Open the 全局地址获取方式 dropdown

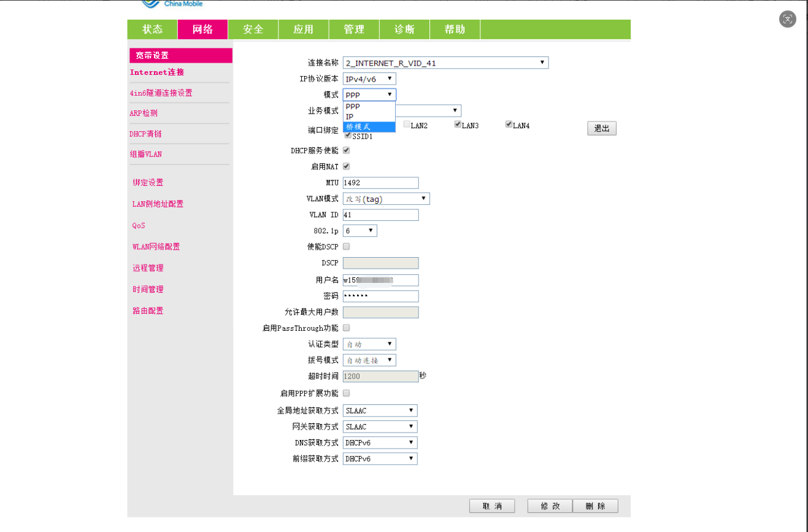tap(380, 411)
